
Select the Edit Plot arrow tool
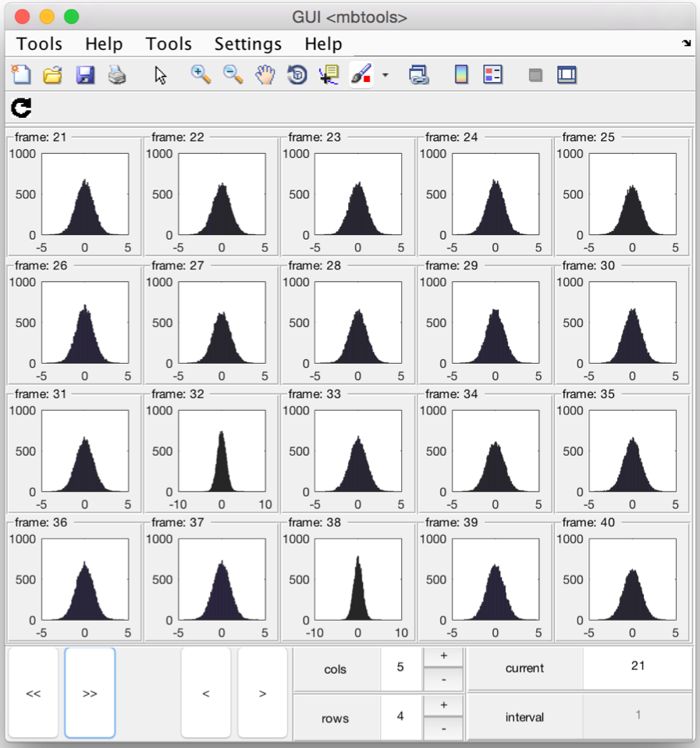tap(160, 76)
